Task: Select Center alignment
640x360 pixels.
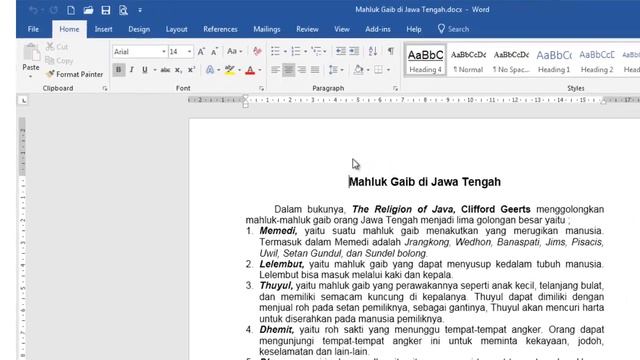Action: (x=289, y=70)
